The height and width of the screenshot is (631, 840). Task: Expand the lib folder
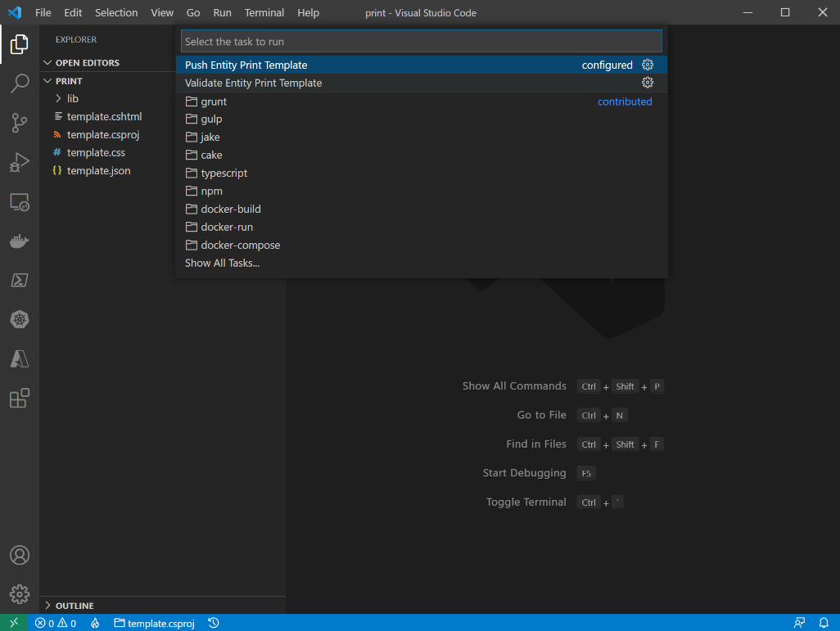58,98
